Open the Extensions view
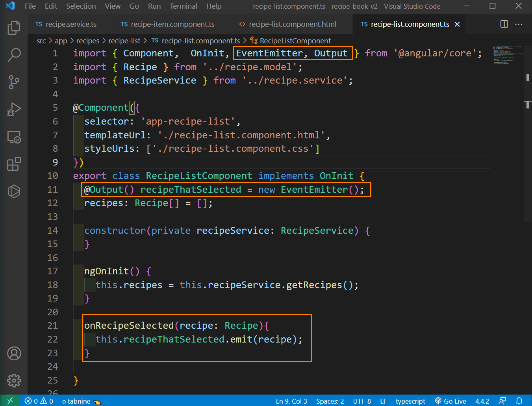This screenshot has height=406, width=532. point(14,164)
